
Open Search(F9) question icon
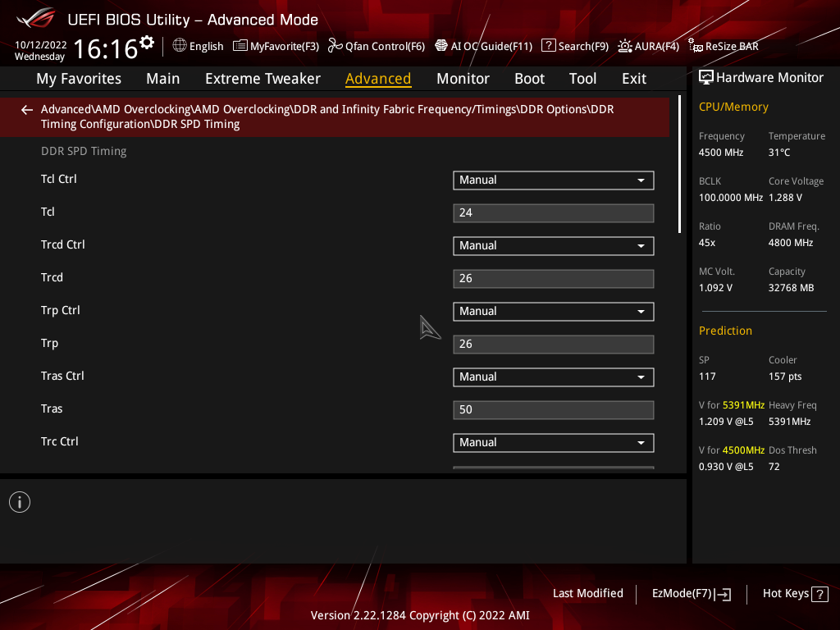(x=548, y=46)
